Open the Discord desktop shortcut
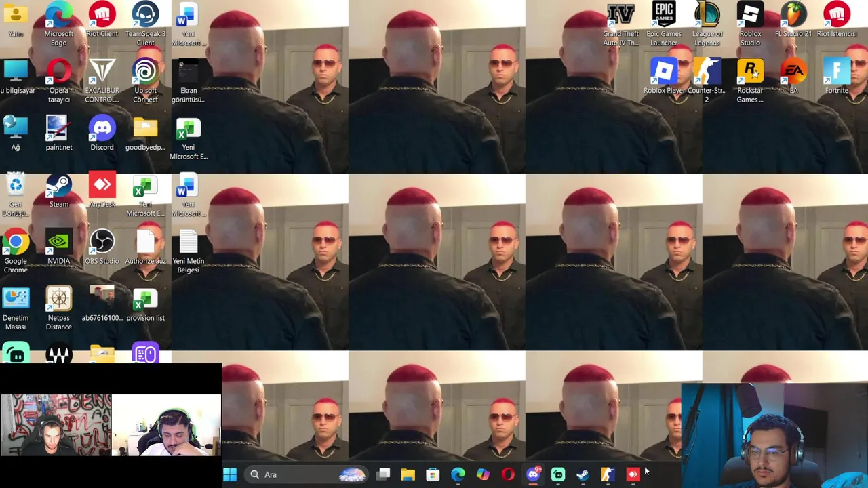Image resolution: width=868 pixels, height=488 pixels. click(x=102, y=134)
